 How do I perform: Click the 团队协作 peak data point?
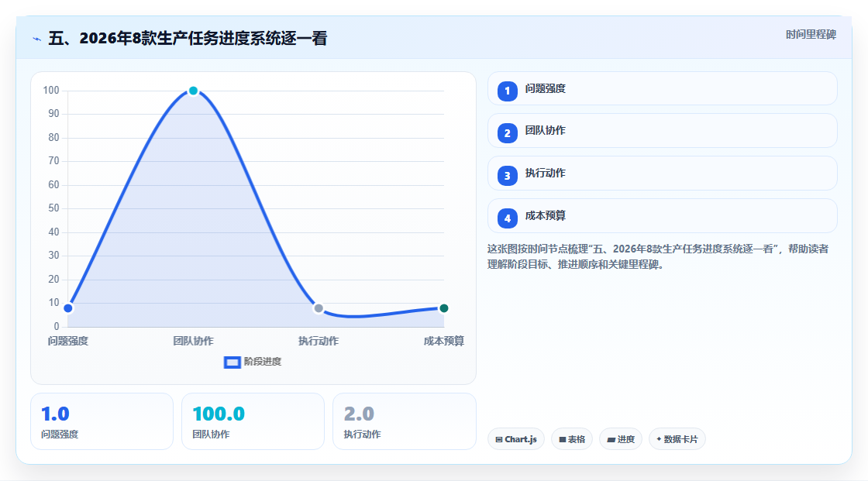pyautogui.click(x=193, y=91)
